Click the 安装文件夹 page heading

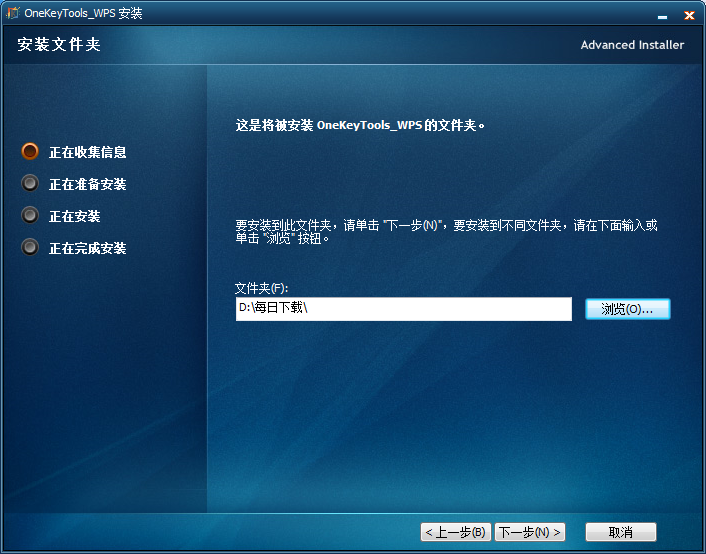point(59,45)
